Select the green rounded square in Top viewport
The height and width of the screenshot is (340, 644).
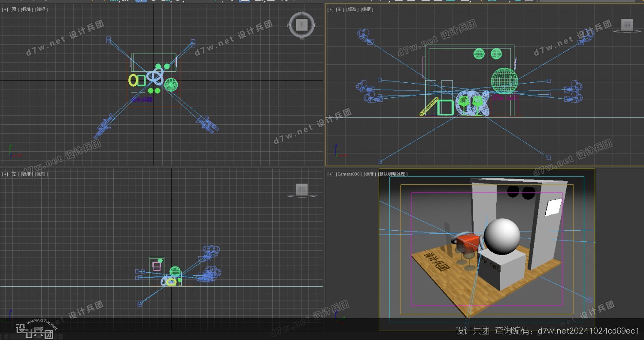click(141, 80)
